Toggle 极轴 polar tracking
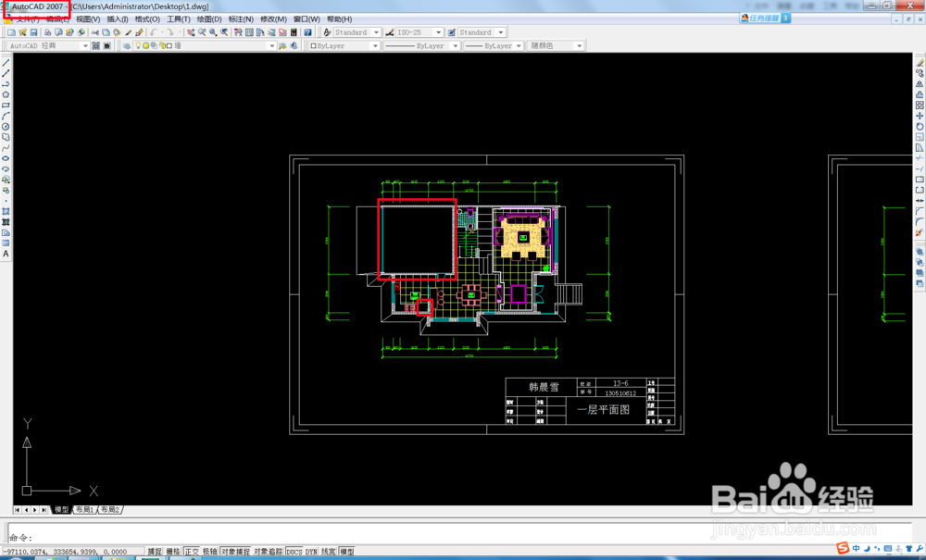 coord(209,552)
